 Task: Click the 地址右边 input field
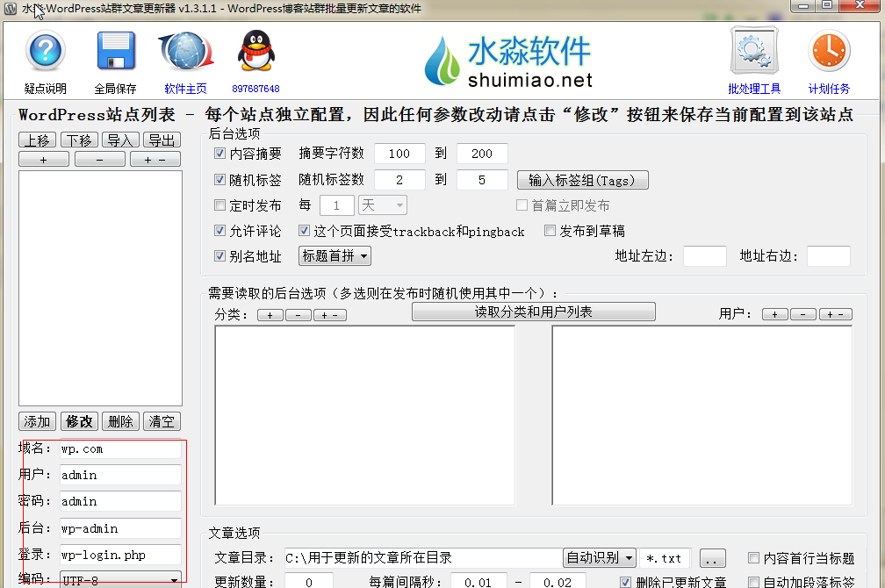tap(829, 256)
